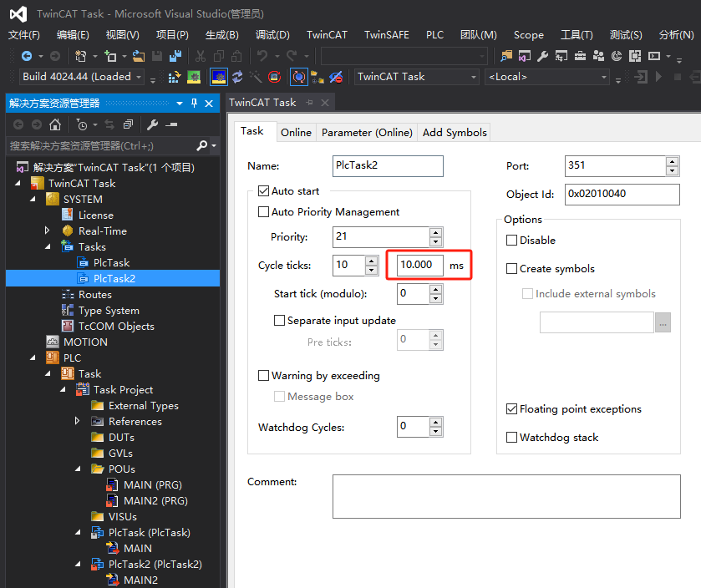Select the License tree item
Image resolution: width=701 pixels, height=588 pixels.
pyautogui.click(x=96, y=215)
